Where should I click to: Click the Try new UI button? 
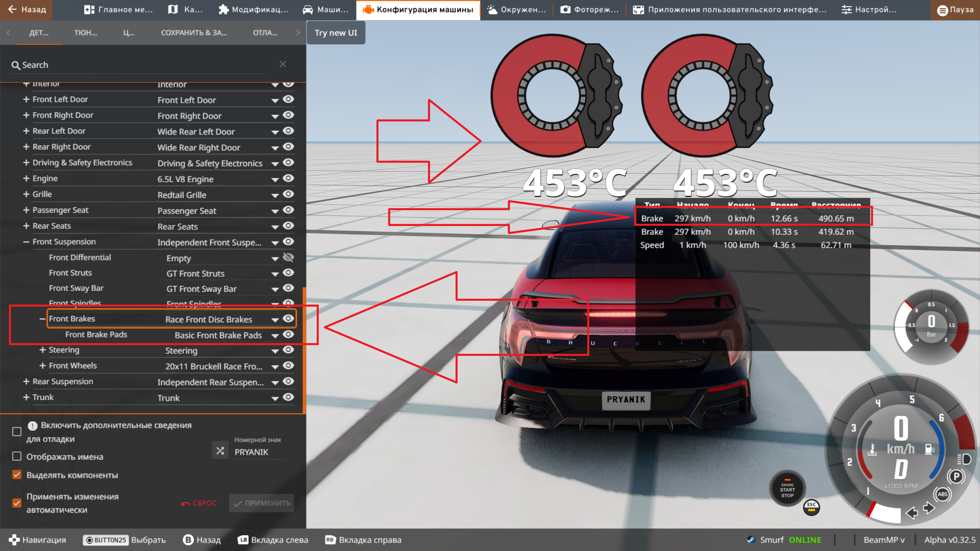pos(336,33)
